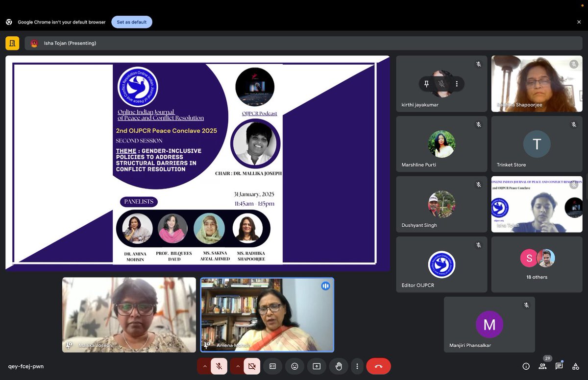Leave the call

coord(378,366)
